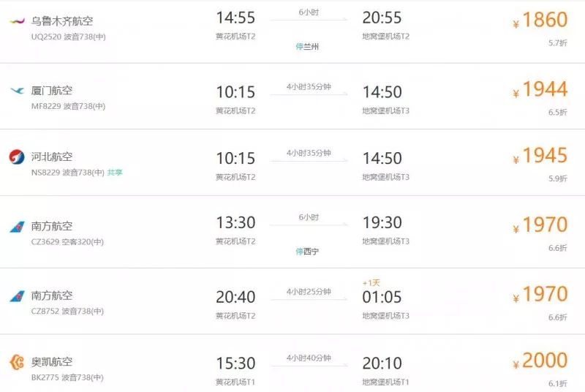Select the ¥1970 fare for CZ3629
This screenshot has width=585, height=392.
(540, 225)
